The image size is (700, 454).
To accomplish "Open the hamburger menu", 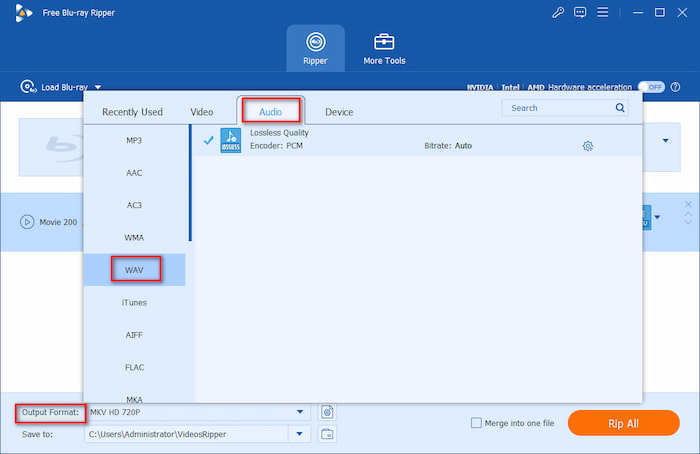I will 603,12.
